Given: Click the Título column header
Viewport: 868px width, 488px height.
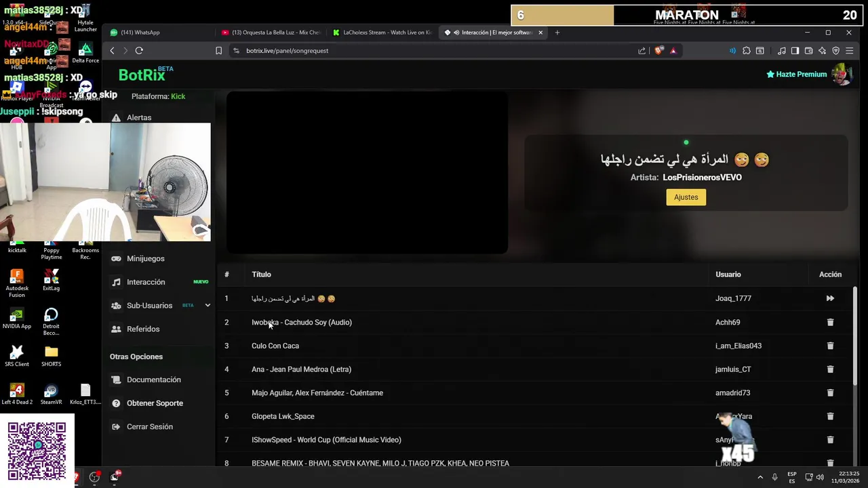Looking at the screenshot, I should click(261, 274).
